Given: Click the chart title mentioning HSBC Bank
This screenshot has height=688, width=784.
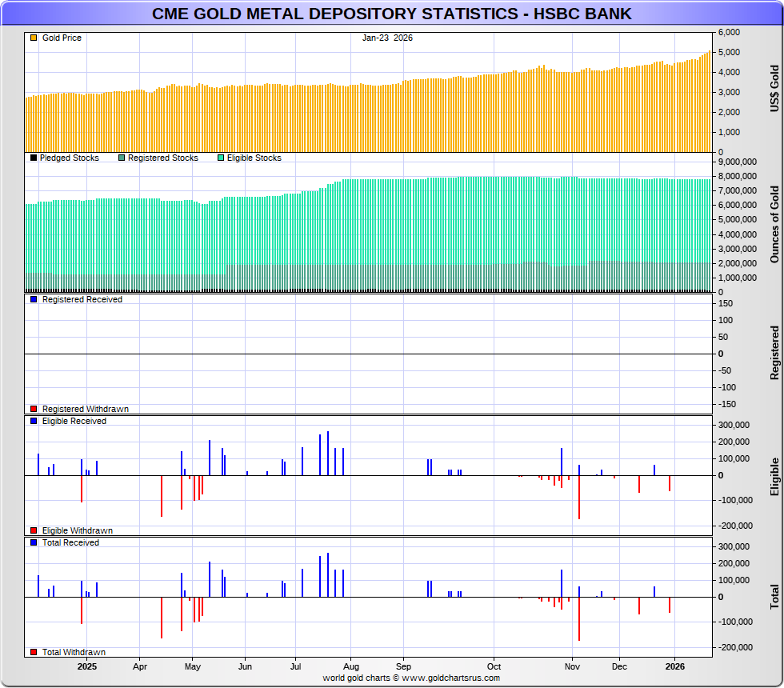Looking at the screenshot, I should tap(391, 14).
